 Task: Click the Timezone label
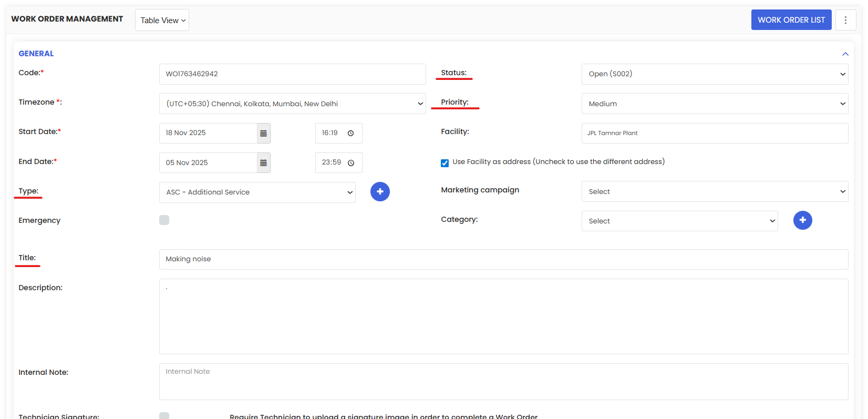click(x=40, y=102)
